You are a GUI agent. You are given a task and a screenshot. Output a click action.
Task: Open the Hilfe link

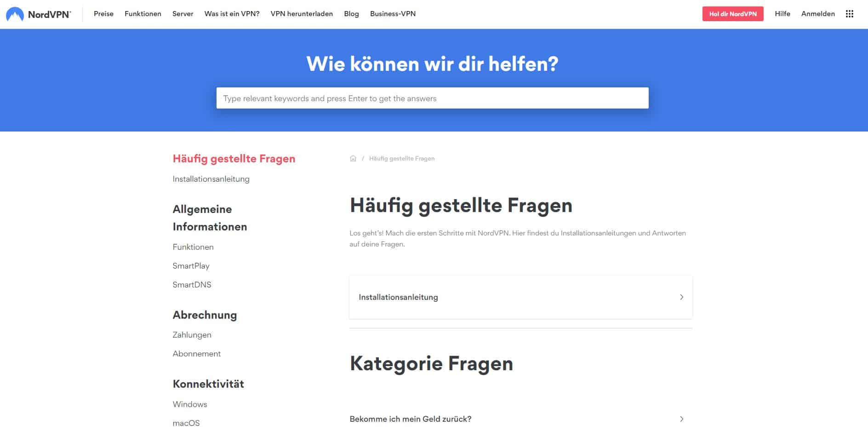pos(782,14)
